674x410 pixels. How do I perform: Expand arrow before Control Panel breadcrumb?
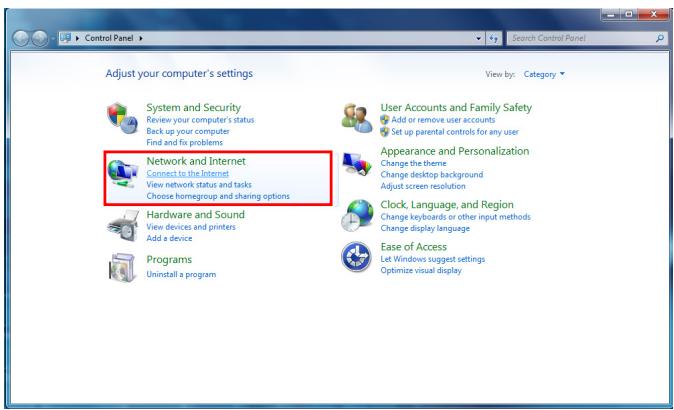[77, 38]
